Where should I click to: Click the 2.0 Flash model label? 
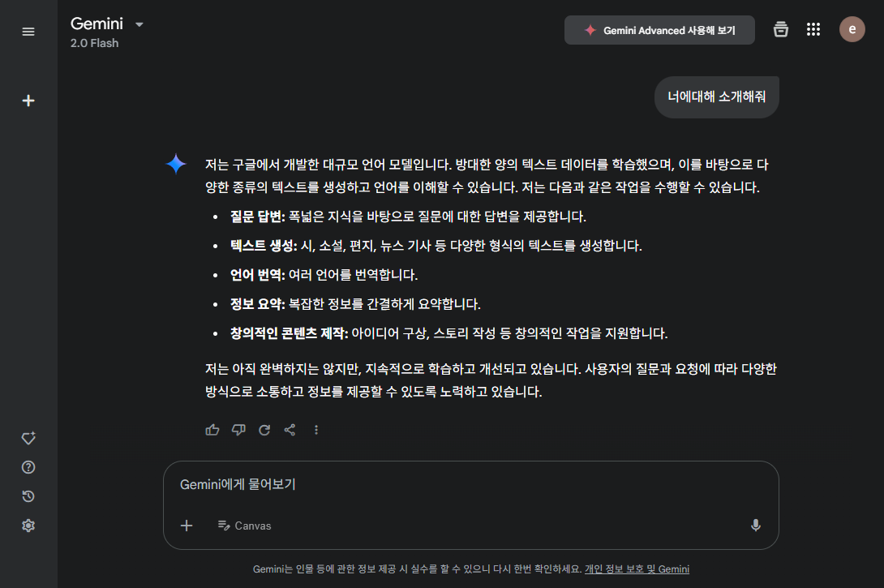click(94, 44)
